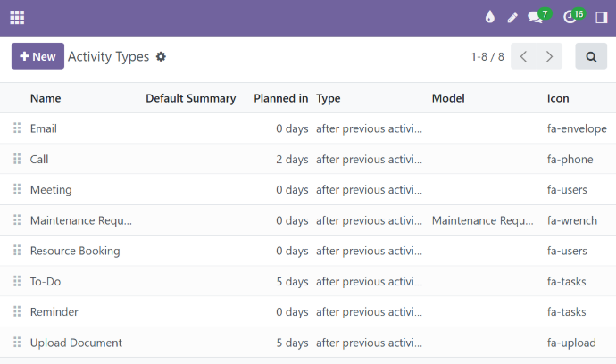616x364 pixels.
Task: Go to the next page arrow
Action: pos(550,56)
